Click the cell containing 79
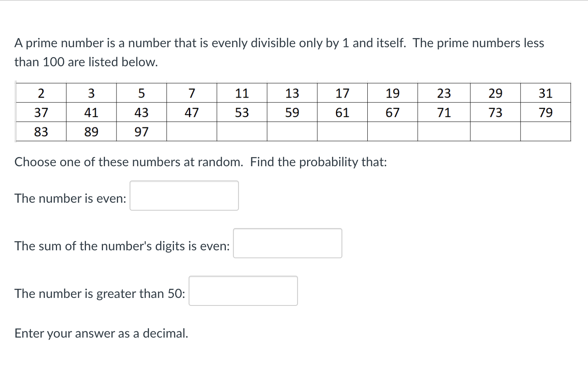 (x=546, y=112)
